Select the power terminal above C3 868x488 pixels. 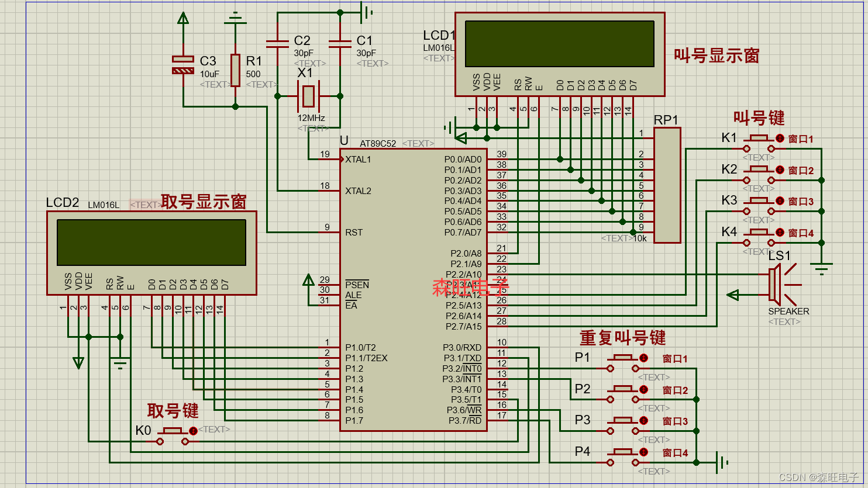point(183,19)
